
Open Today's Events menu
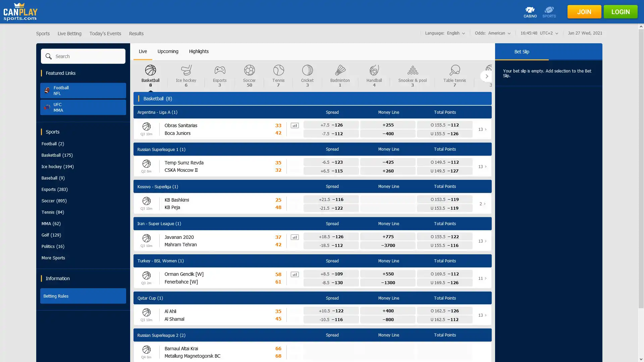click(105, 34)
